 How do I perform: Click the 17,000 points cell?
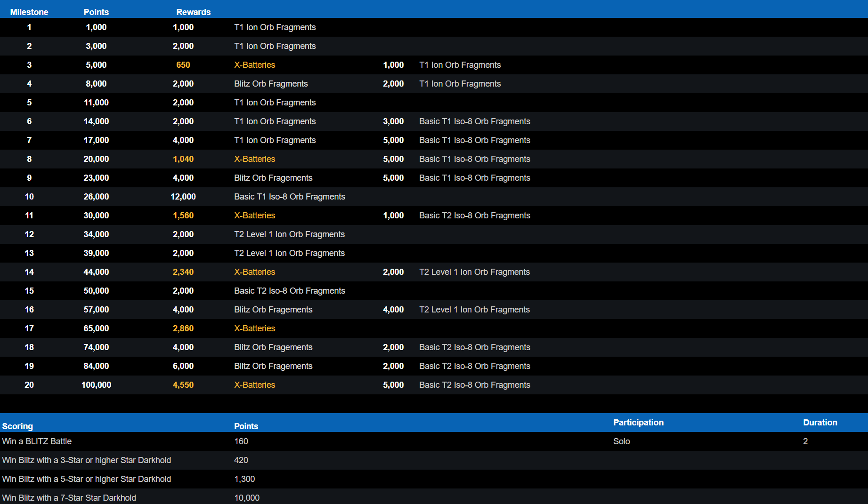click(96, 140)
